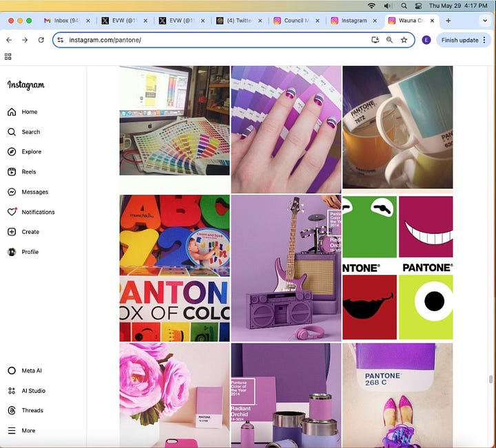Click the Threads icon
The height and width of the screenshot is (448, 496).
(12, 410)
